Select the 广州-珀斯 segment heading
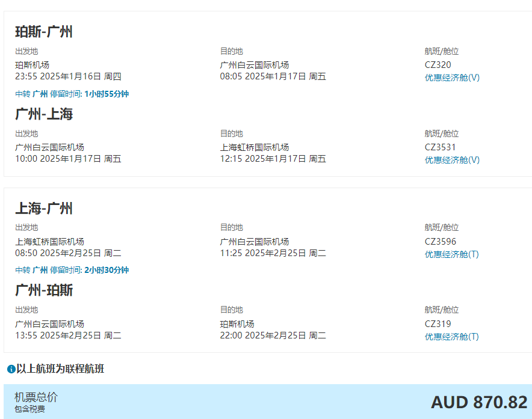The height and width of the screenshot is (419, 532). [x=44, y=290]
